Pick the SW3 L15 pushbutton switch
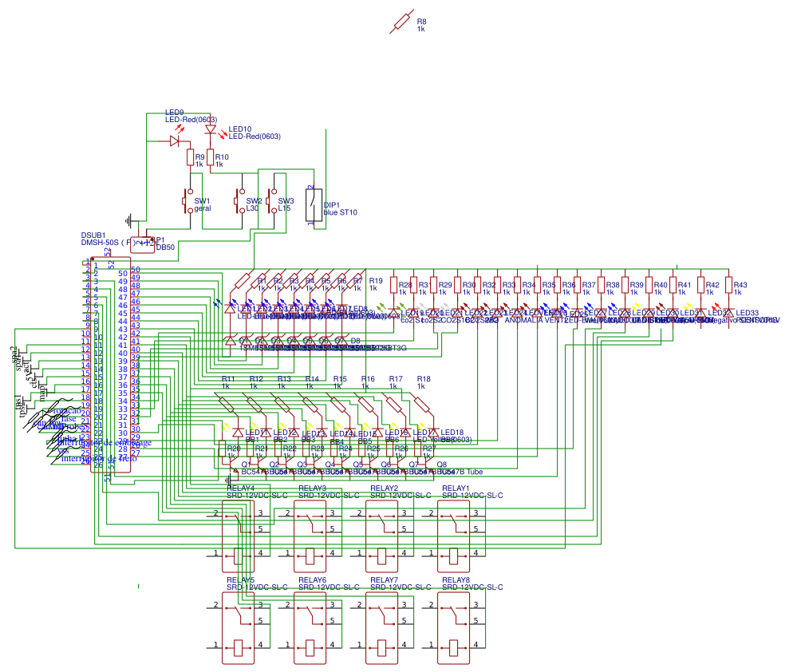Viewport: 789px width, 672px height. 272,201
